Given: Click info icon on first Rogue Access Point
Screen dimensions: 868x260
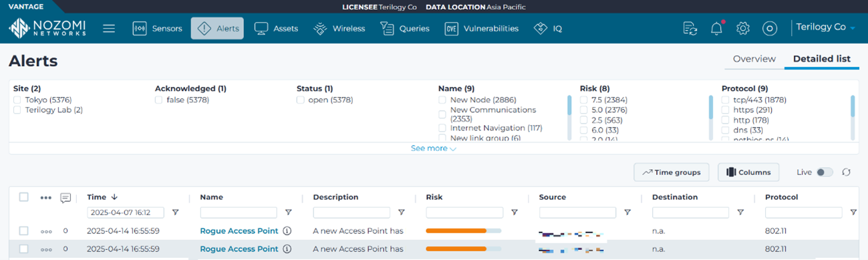Looking at the screenshot, I should (x=287, y=231).
